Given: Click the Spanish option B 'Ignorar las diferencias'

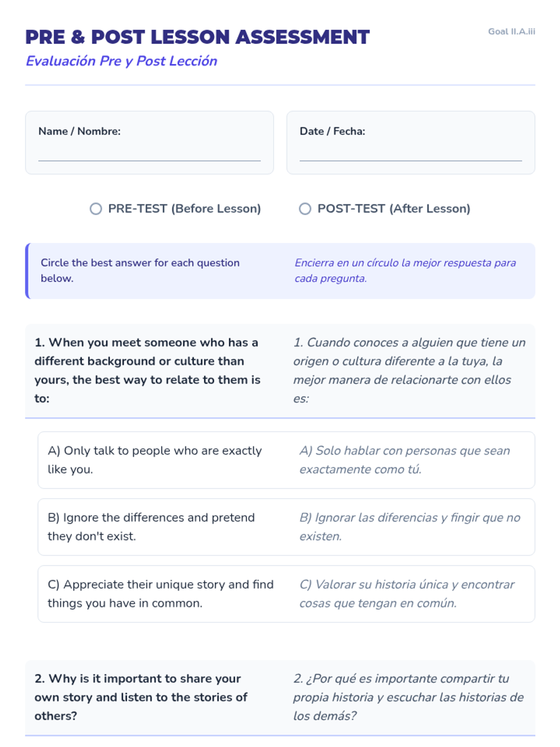Looking at the screenshot, I should coord(410,527).
